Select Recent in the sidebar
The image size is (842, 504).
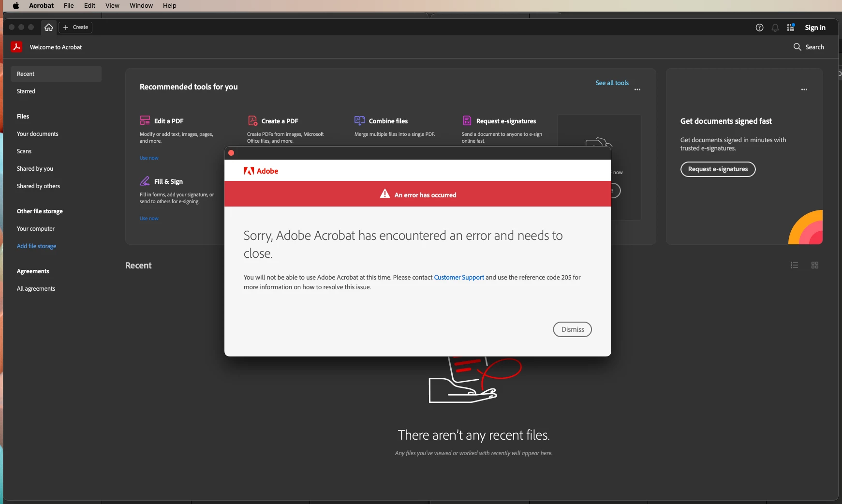click(x=56, y=74)
